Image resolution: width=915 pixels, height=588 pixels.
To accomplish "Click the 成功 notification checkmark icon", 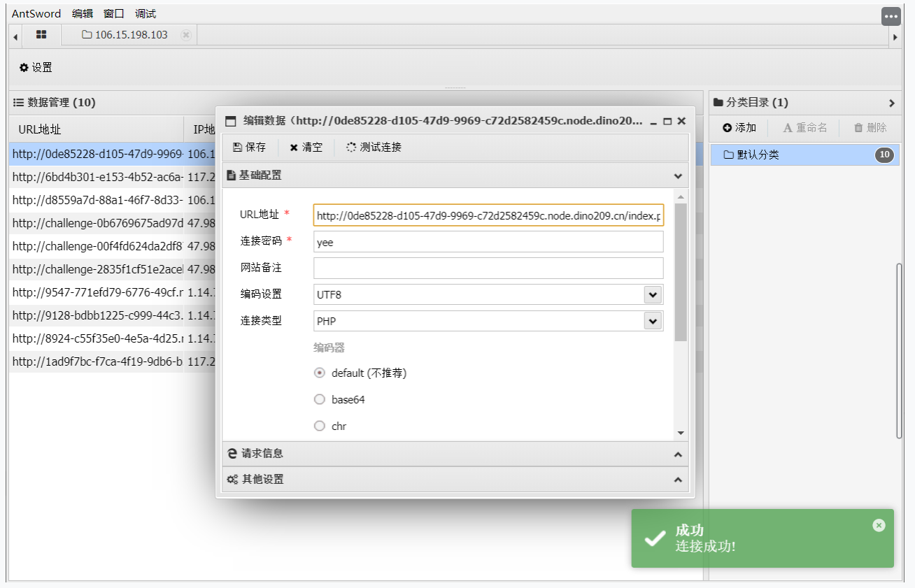I will [x=655, y=538].
